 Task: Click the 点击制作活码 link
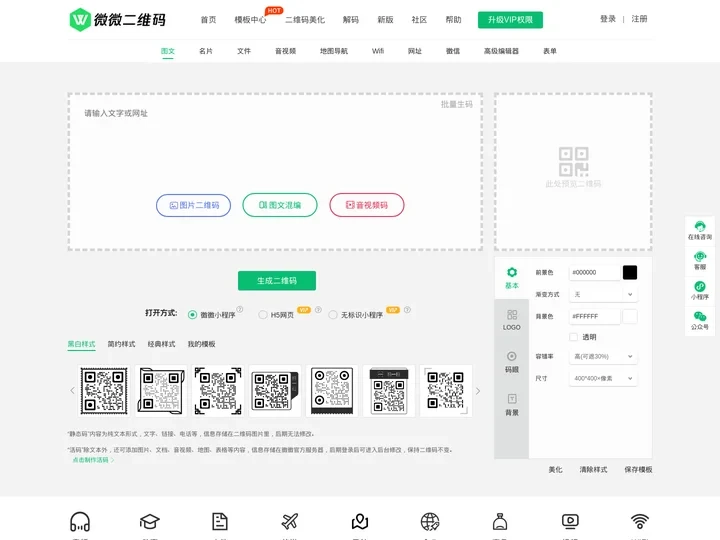click(93, 460)
